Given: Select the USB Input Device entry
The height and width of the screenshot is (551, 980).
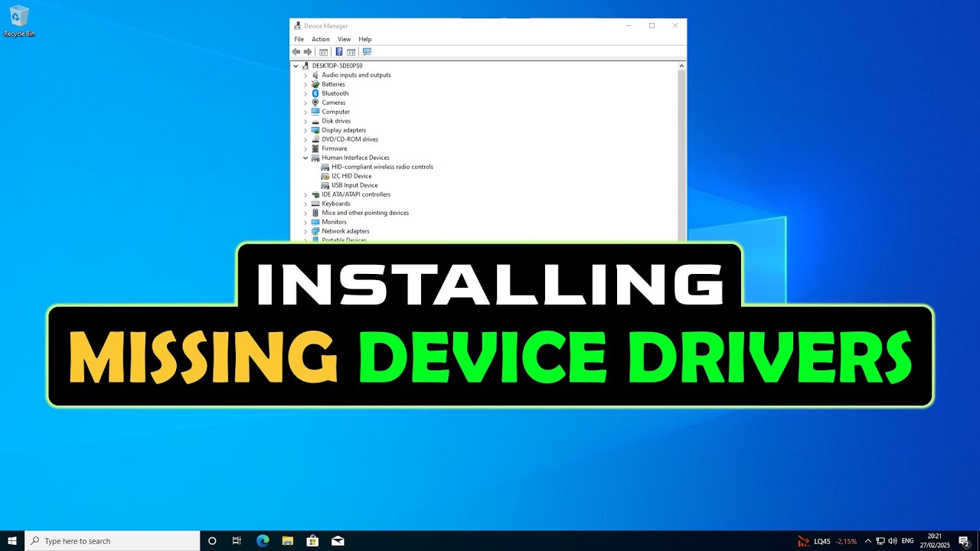Looking at the screenshot, I should pyautogui.click(x=354, y=185).
